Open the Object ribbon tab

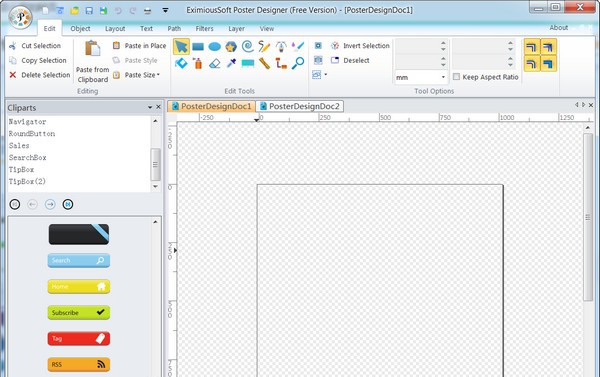point(80,29)
